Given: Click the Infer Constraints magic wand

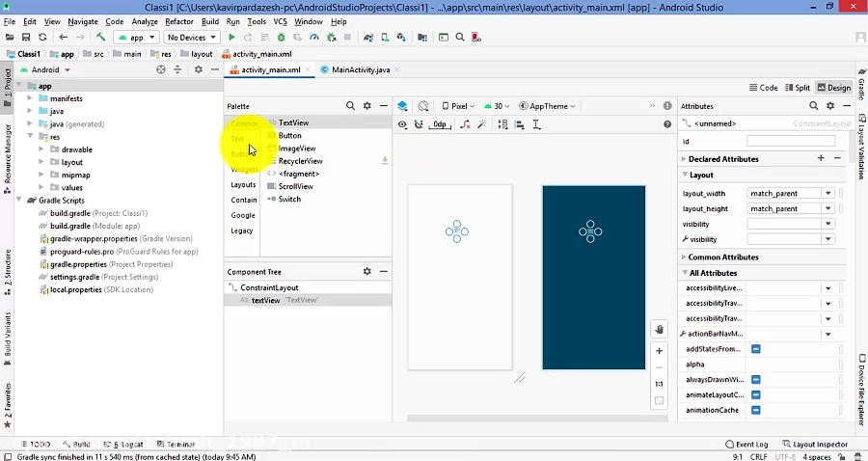Looking at the screenshot, I should 481,124.
